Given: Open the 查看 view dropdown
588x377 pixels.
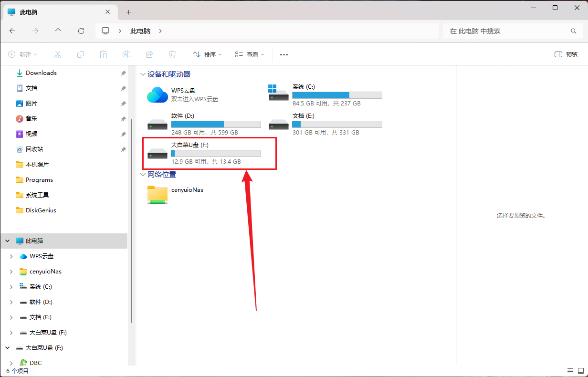Looking at the screenshot, I should click(250, 54).
